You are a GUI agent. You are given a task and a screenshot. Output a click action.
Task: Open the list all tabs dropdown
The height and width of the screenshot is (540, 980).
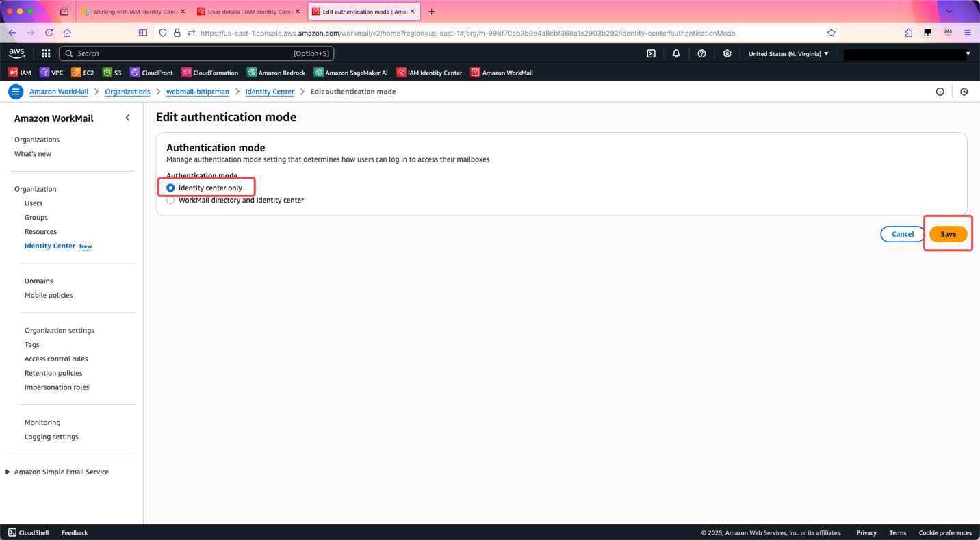click(949, 12)
